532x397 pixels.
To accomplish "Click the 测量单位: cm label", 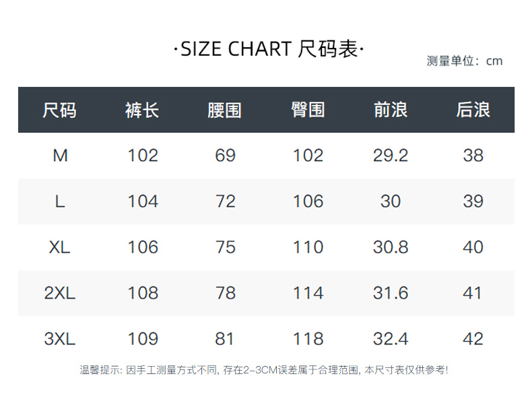I will coord(465,61).
